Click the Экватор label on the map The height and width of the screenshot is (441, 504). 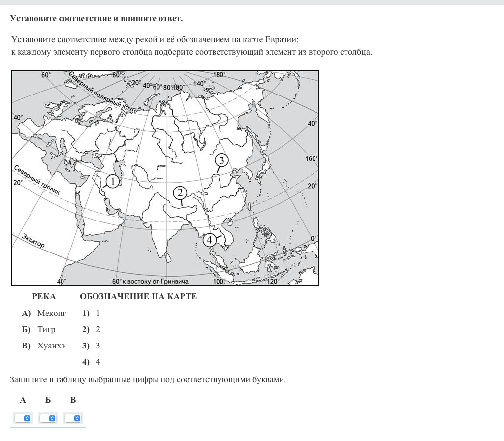33,241
